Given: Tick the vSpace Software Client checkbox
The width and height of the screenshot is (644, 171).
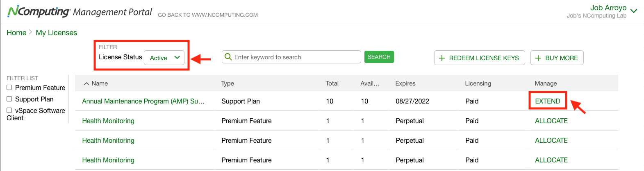Looking at the screenshot, I should pyautogui.click(x=9, y=110).
